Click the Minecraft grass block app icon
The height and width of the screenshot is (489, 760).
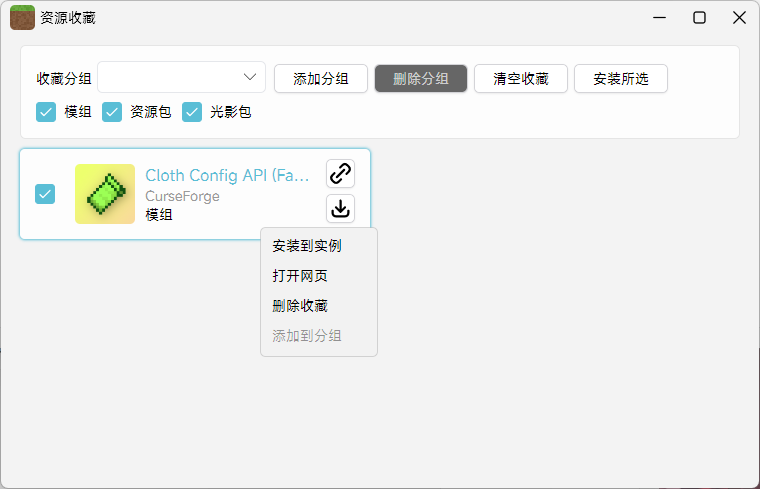coord(22,18)
